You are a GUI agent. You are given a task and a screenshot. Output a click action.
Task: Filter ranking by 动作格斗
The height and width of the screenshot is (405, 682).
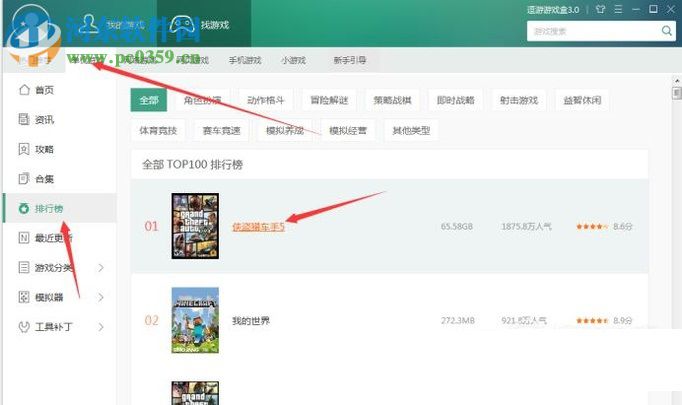[266, 100]
